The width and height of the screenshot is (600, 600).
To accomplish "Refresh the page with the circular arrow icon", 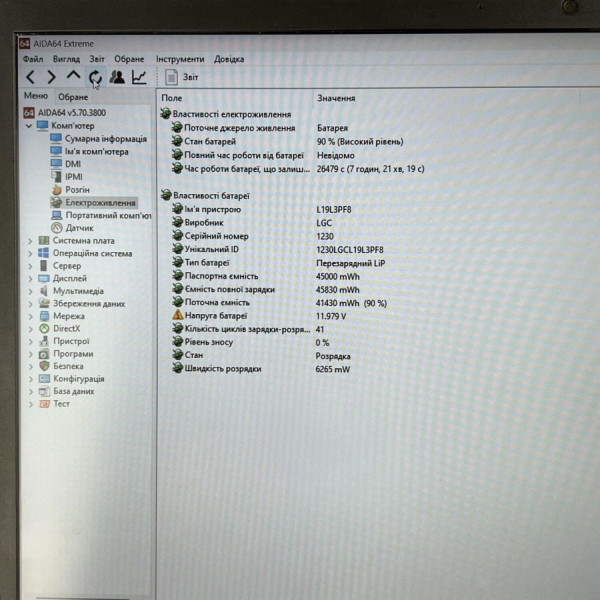I will 95,78.
